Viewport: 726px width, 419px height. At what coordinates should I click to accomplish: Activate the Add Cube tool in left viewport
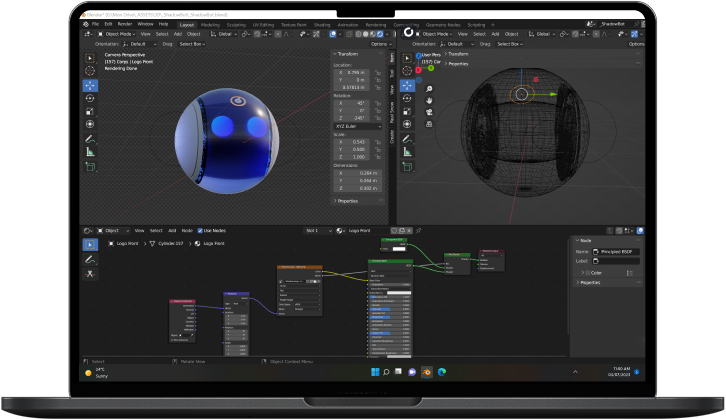(90, 166)
